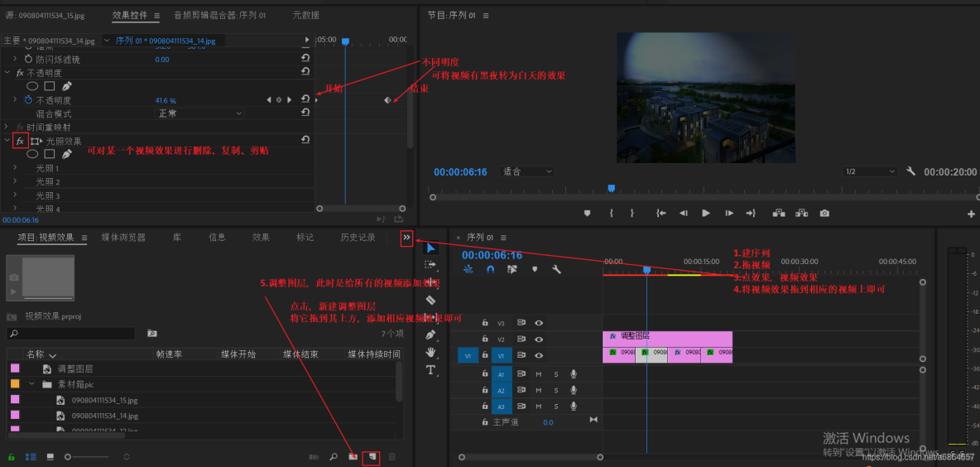Switch to 历史记录 tab
This screenshot has height=467, width=980.
tap(358, 238)
